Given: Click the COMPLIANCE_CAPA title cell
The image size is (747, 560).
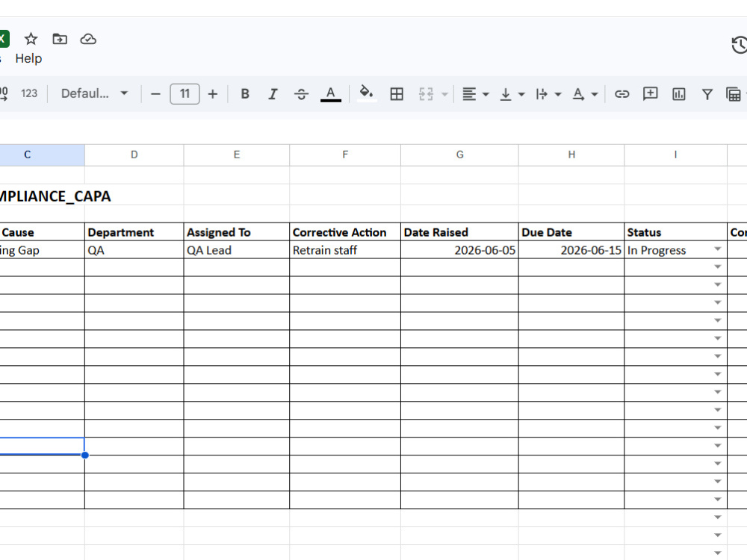Looking at the screenshot, I should tap(55, 196).
